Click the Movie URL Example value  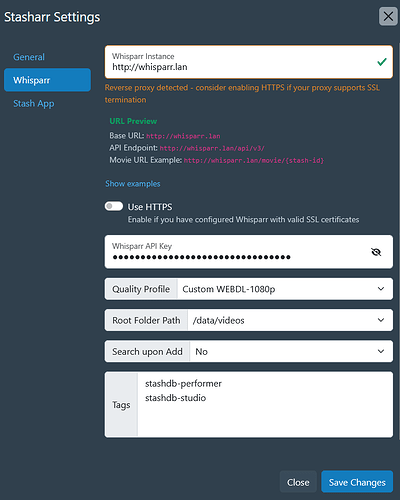(x=254, y=160)
